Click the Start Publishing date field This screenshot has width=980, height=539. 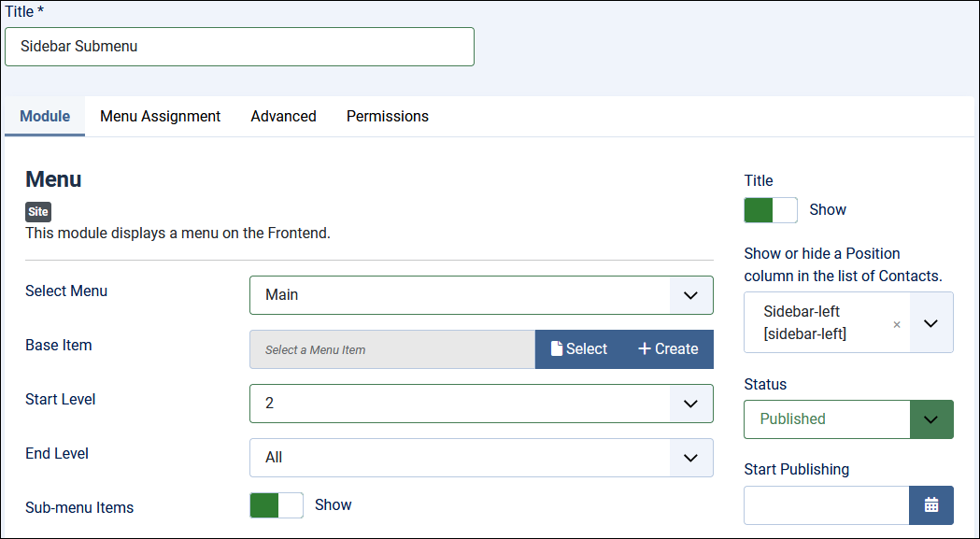tap(826, 505)
